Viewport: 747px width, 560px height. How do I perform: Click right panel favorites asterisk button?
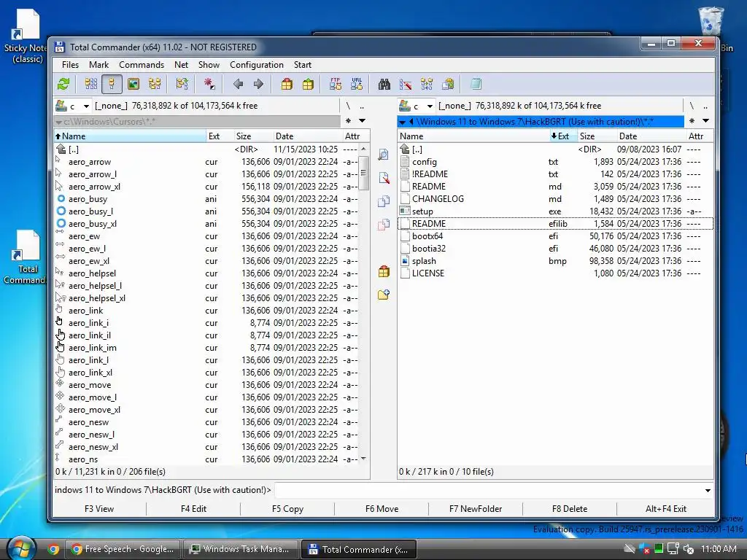[x=692, y=121]
